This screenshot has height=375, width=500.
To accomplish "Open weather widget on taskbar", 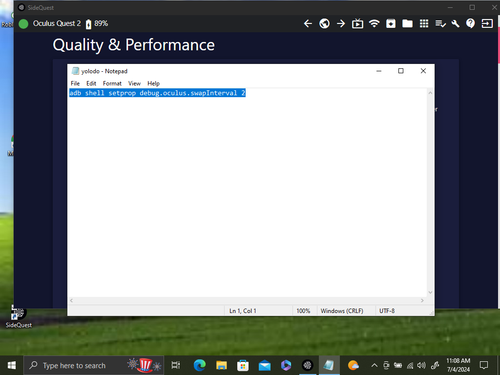I will pyautogui.click(x=353, y=365).
